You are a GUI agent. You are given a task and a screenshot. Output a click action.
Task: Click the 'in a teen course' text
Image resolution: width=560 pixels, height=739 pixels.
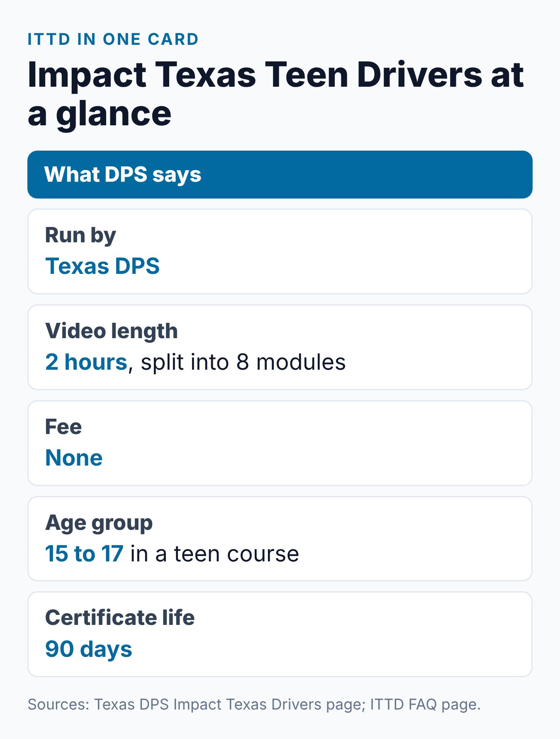[214, 554]
